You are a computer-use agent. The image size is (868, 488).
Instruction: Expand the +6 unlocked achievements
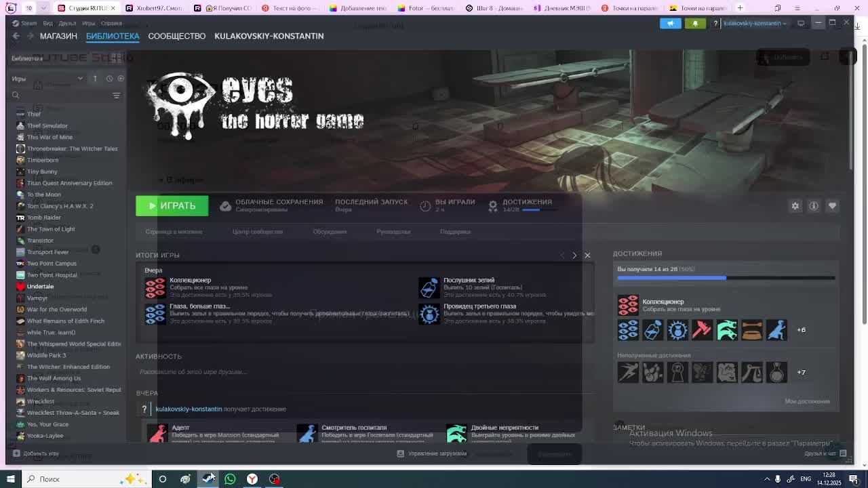tap(801, 330)
